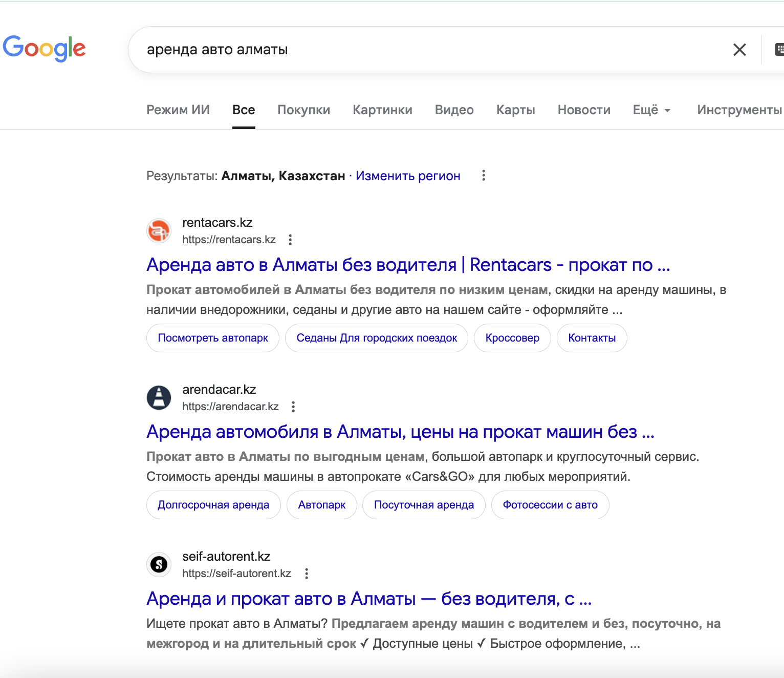Click the seif-autorent.kz site name
This screenshot has width=784, height=678.
tap(226, 556)
